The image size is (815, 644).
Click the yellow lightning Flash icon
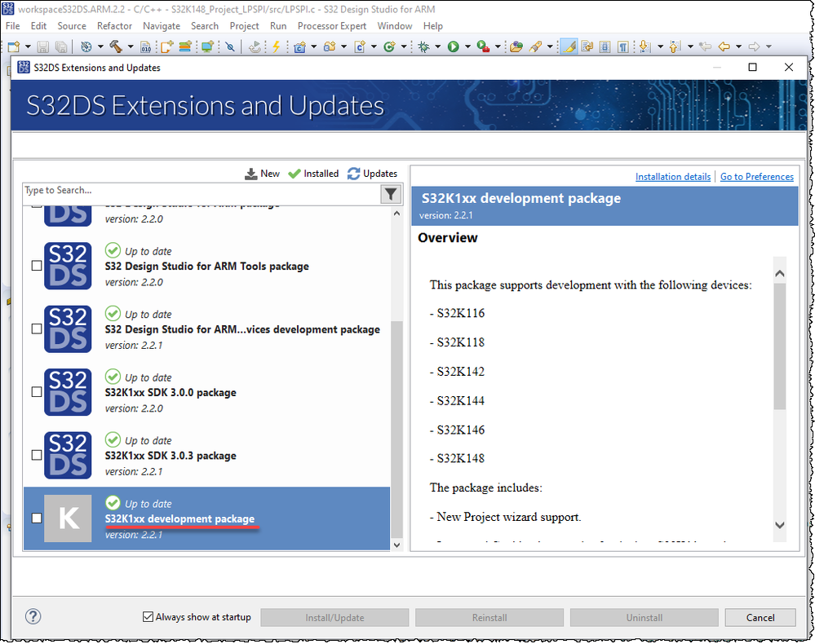pos(276,46)
